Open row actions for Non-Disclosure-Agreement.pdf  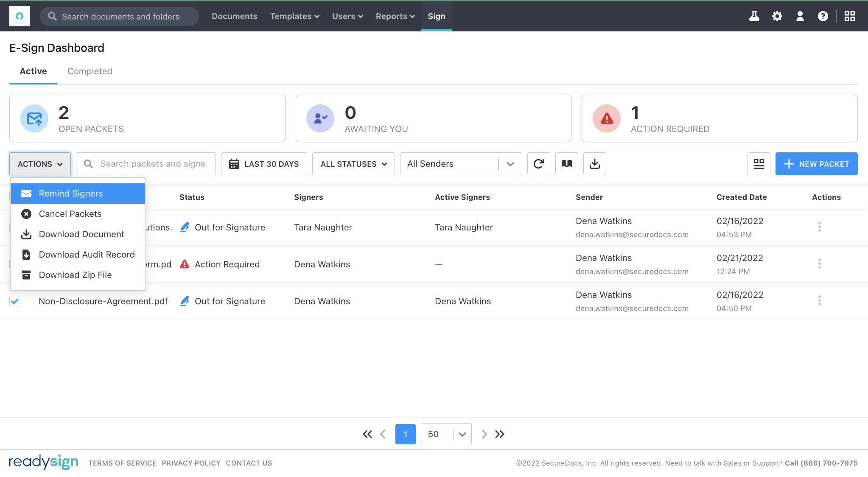[x=819, y=301]
